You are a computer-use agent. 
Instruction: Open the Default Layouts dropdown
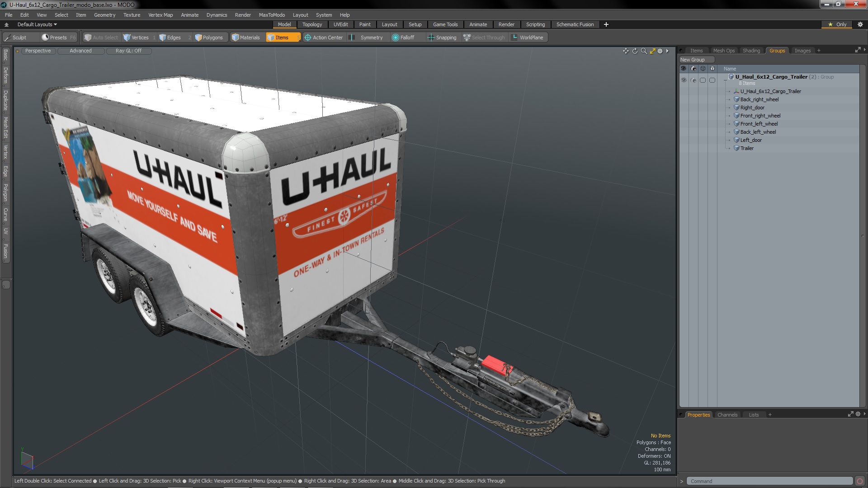[37, 24]
